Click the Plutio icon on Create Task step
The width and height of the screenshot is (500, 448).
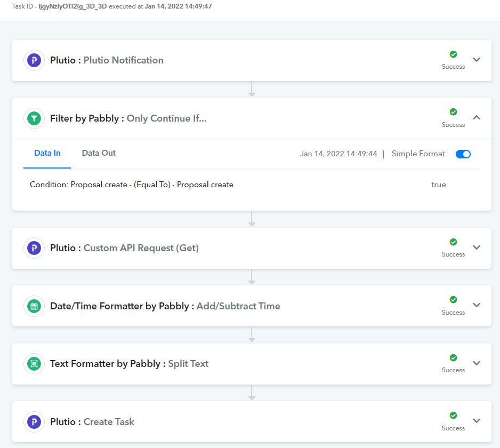(34, 421)
